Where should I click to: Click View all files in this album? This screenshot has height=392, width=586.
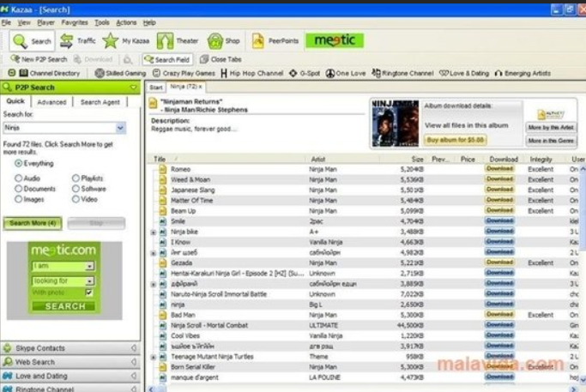tap(467, 125)
